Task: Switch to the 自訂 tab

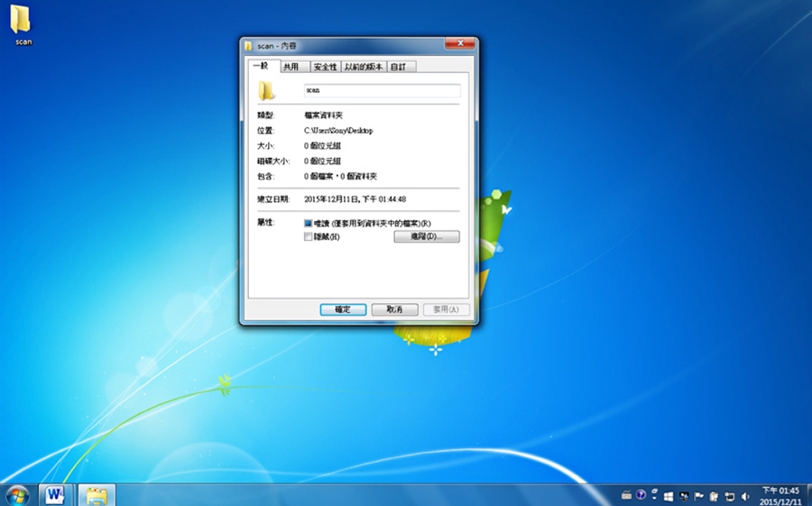Action: 401,67
